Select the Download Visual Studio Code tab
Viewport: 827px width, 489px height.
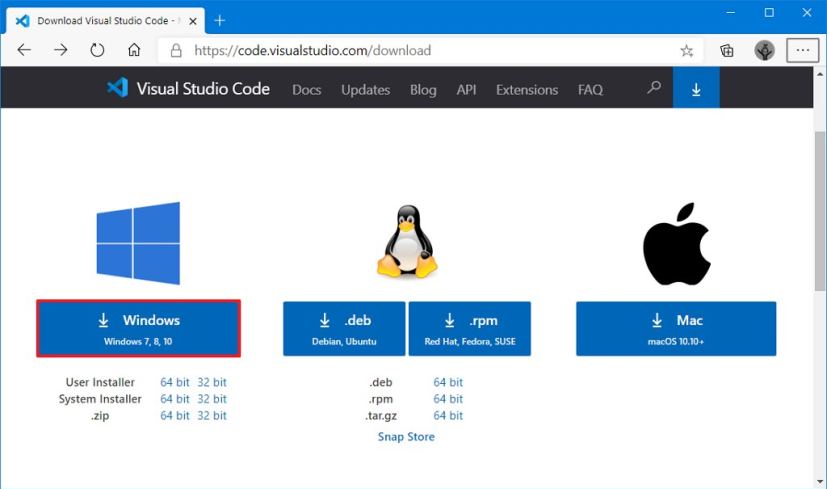(x=105, y=21)
